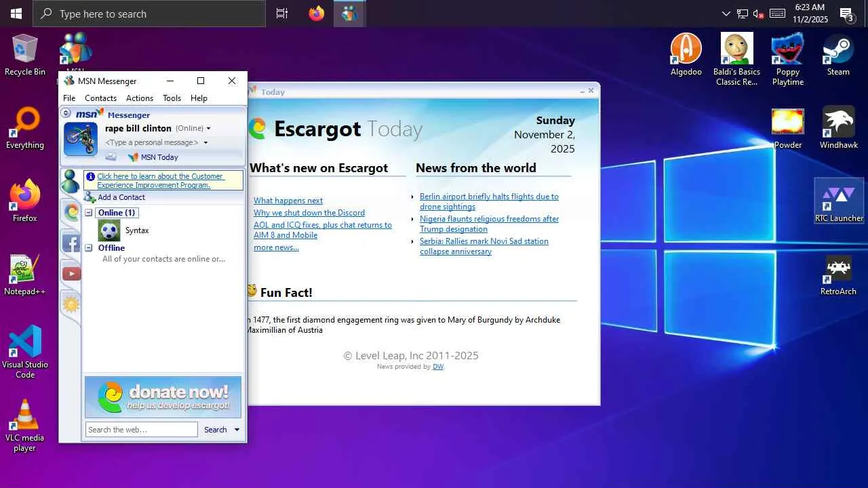Show hidden system tray icons chevron
The image size is (868, 488).
point(726,14)
